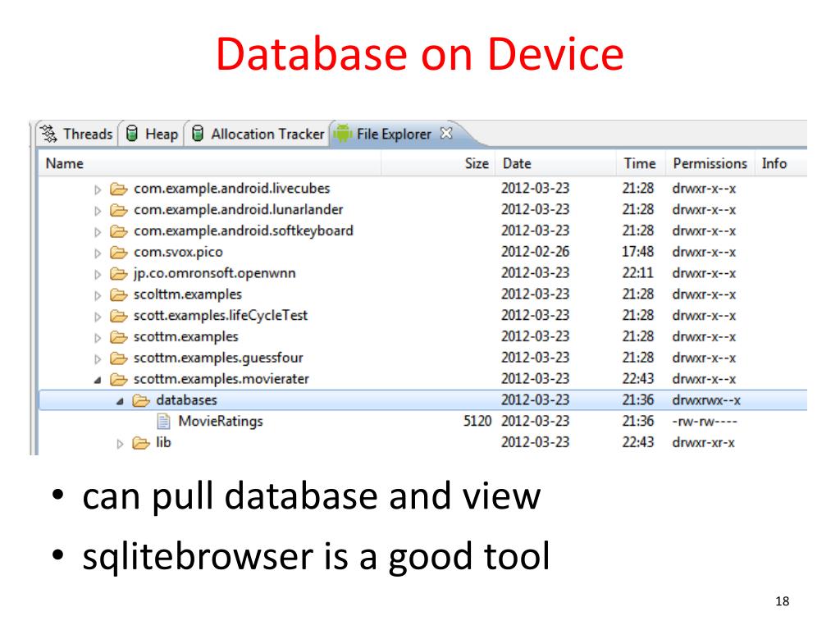Click the openwnn folder icon

[118, 273]
